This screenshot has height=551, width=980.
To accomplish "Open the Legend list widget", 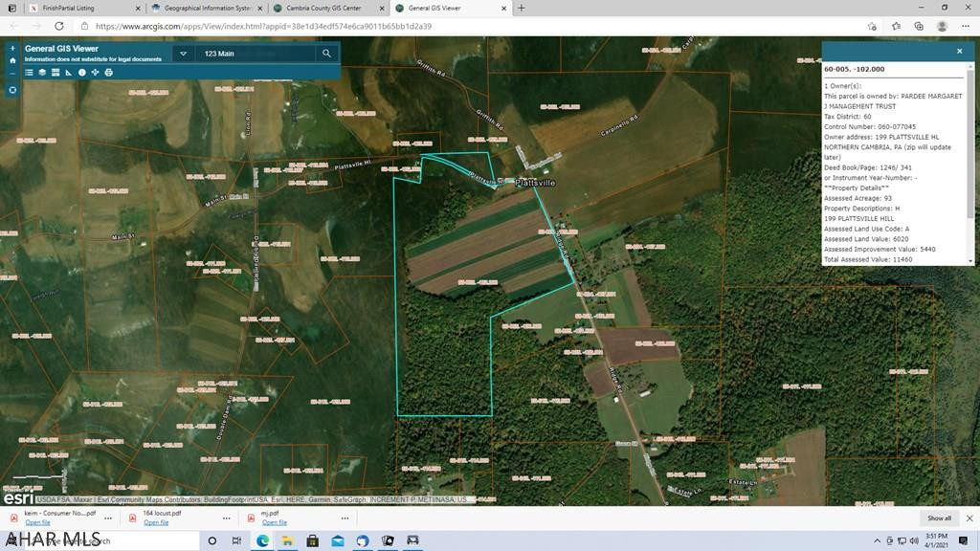I will [29, 73].
